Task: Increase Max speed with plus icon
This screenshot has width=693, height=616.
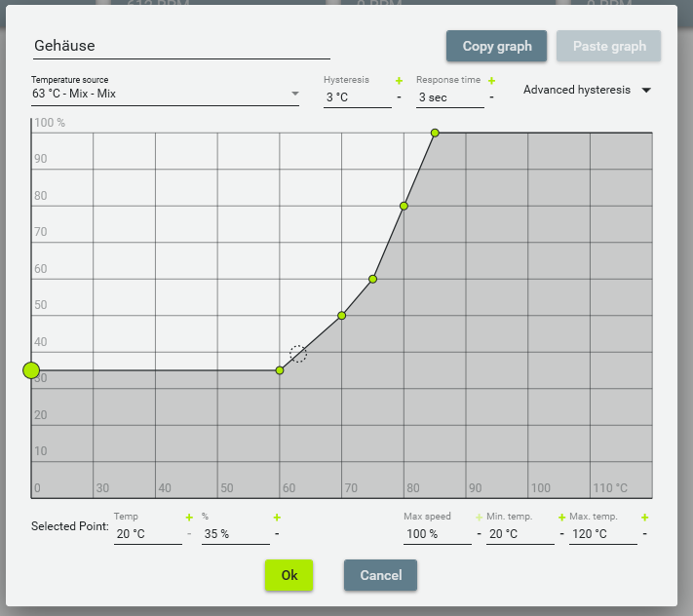Action: pos(480,517)
